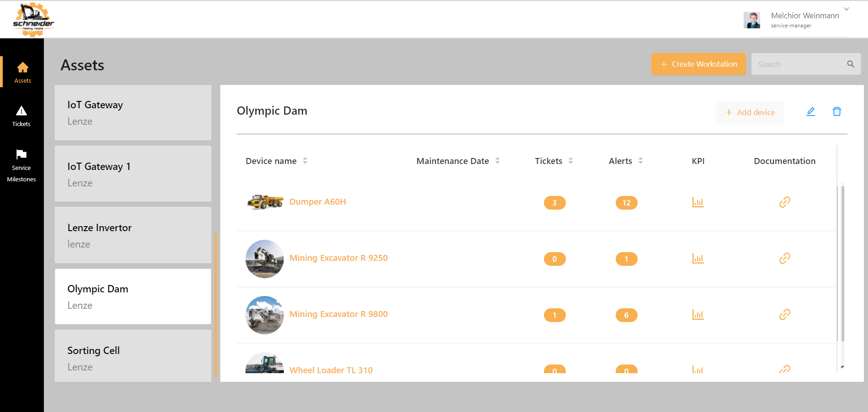Go to Tickets in the sidebar
This screenshot has width=868, height=412.
[21, 116]
